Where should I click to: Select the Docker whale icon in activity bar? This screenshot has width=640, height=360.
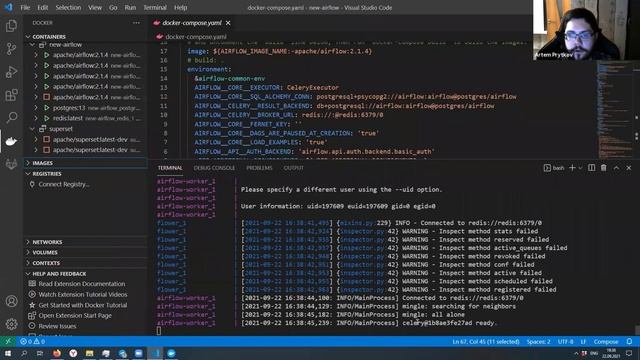coord(11,141)
